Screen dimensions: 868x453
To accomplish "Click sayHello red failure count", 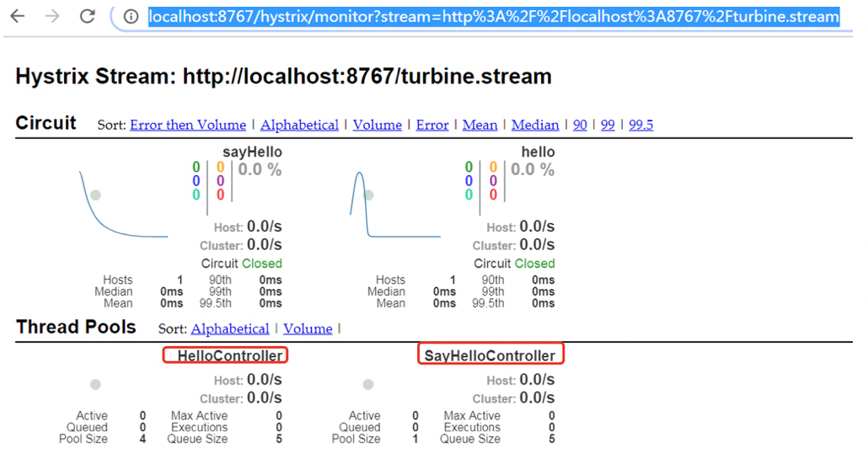I will pyautogui.click(x=220, y=195).
